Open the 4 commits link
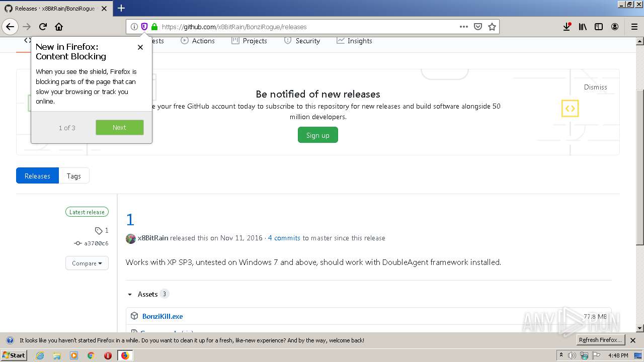Image resolution: width=644 pixels, height=362 pixels. [284, 238]
